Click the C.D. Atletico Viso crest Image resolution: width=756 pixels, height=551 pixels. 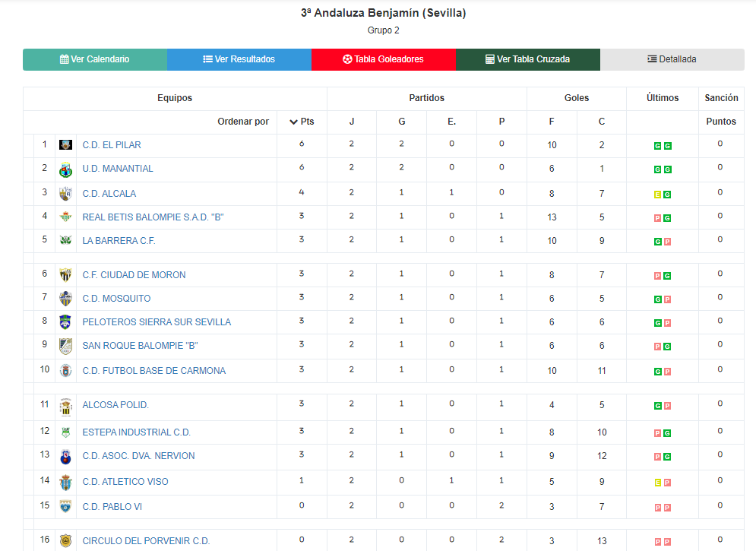pyautogui.click(x=65, y=482)
